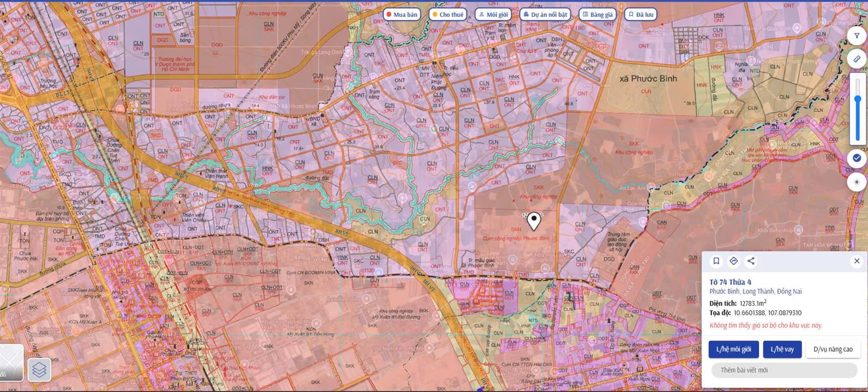Toggle the Mua bán listings filter
This screenshot has height=392, width=868.
pyautogui.click(x=402, y=15)
